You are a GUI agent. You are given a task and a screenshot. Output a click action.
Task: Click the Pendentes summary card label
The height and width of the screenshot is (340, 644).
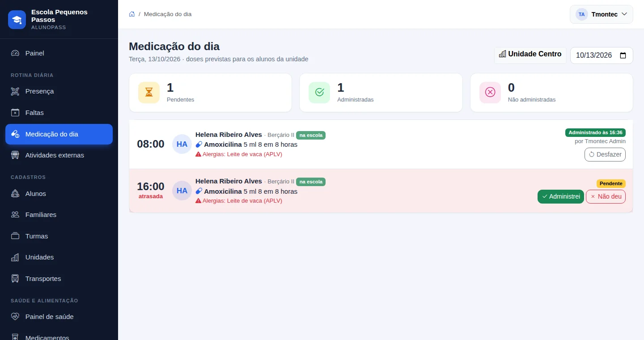181,100
